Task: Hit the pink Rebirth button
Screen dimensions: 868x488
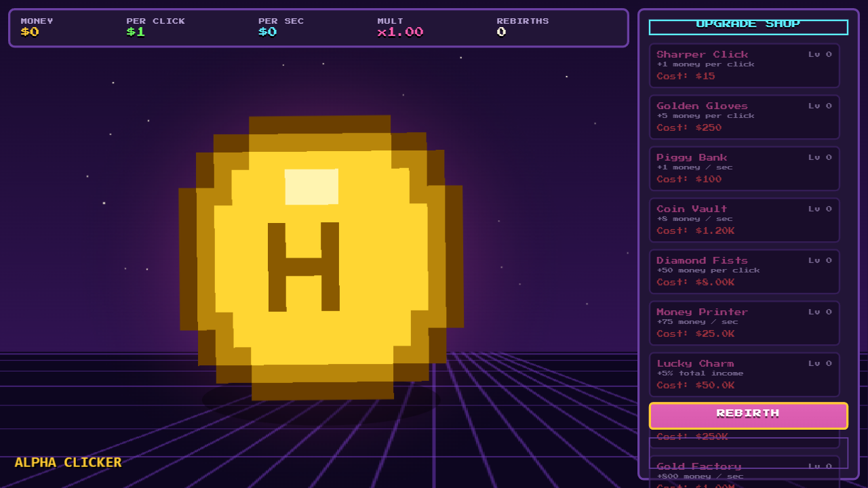Action: [749, 415]
